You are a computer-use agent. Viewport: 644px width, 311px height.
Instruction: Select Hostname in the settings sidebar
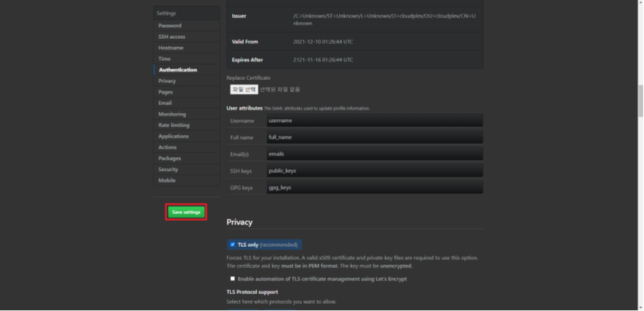pos(171,48)
